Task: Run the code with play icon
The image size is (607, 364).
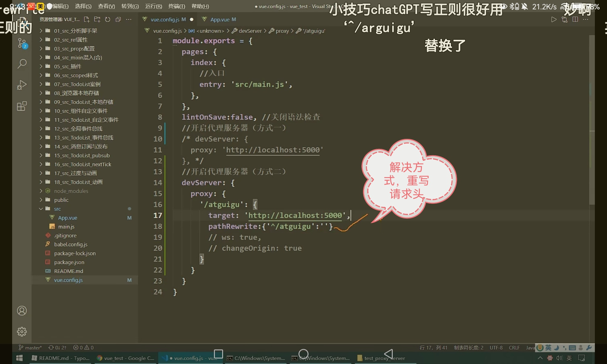Action: coord(554,19)
